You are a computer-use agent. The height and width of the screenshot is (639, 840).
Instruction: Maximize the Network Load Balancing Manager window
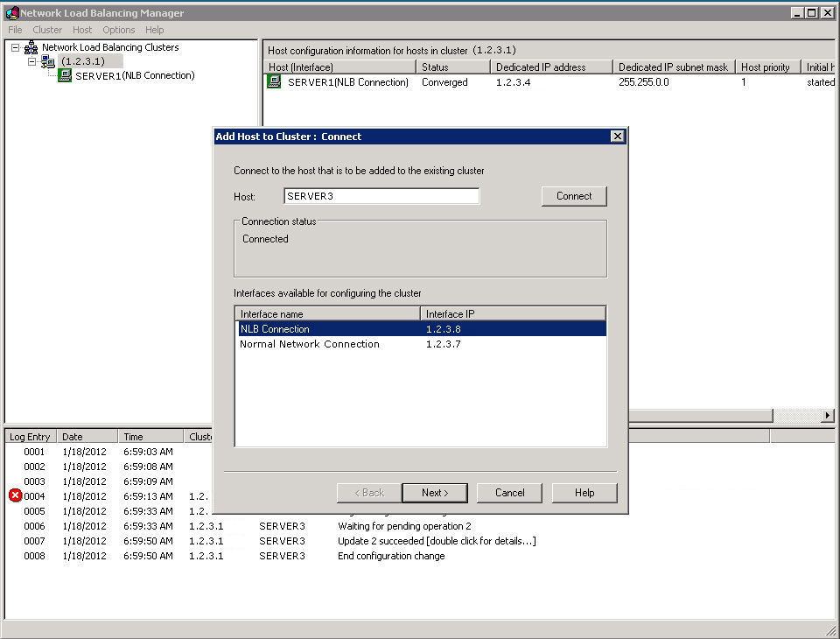point(812,13)
